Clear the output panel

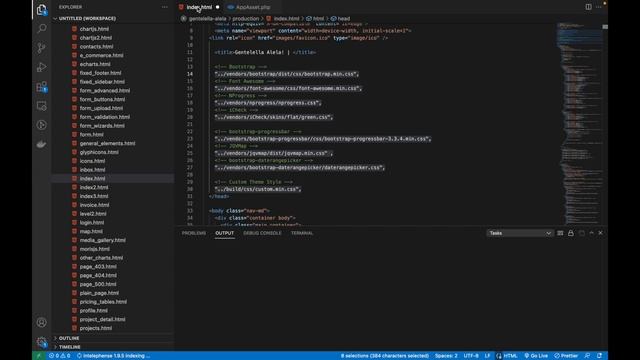point(560,233)
